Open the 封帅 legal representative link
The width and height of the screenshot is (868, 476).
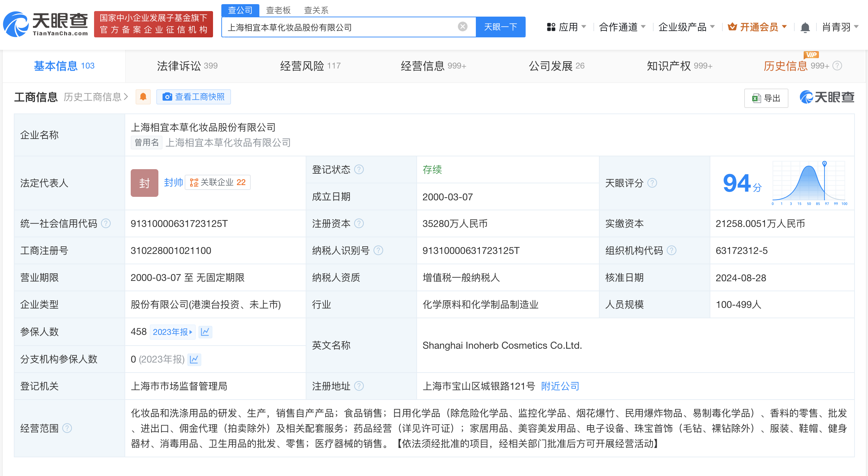173,182
